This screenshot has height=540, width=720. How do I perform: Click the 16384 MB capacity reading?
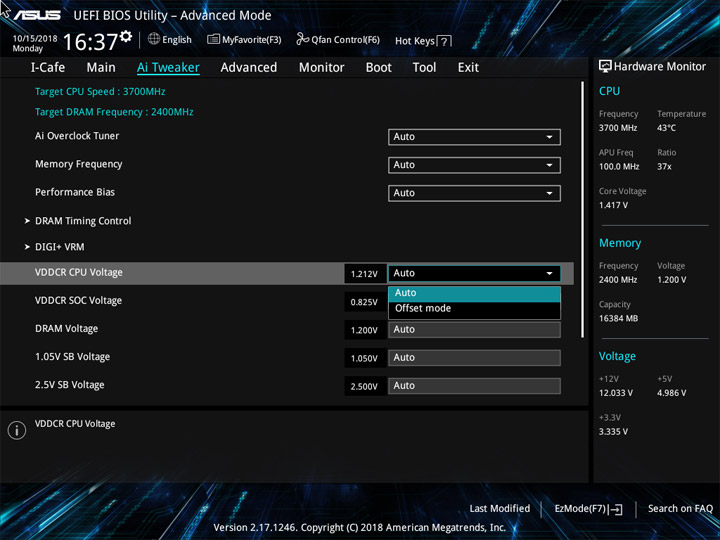click(x=619, y=319)
